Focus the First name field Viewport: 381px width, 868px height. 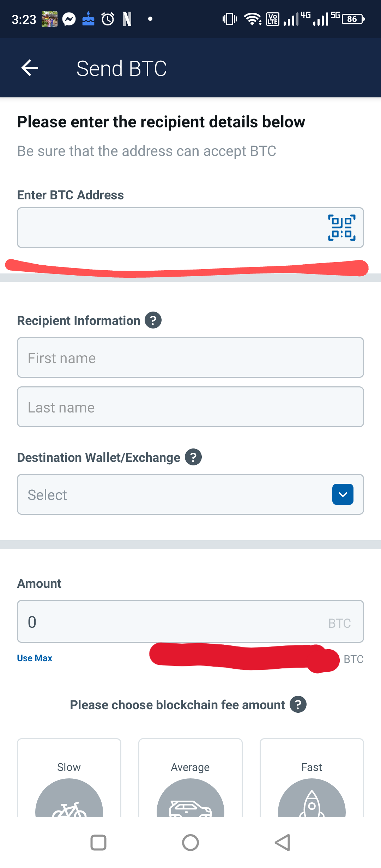190,357
